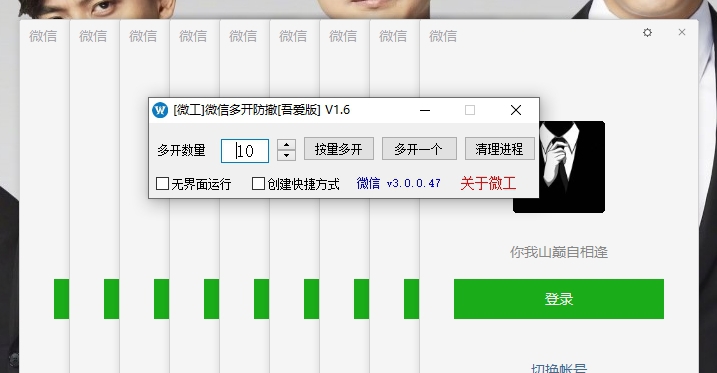Click the 切换帐号 link in WeChat

pyautogui.click(x=559, y=368)
